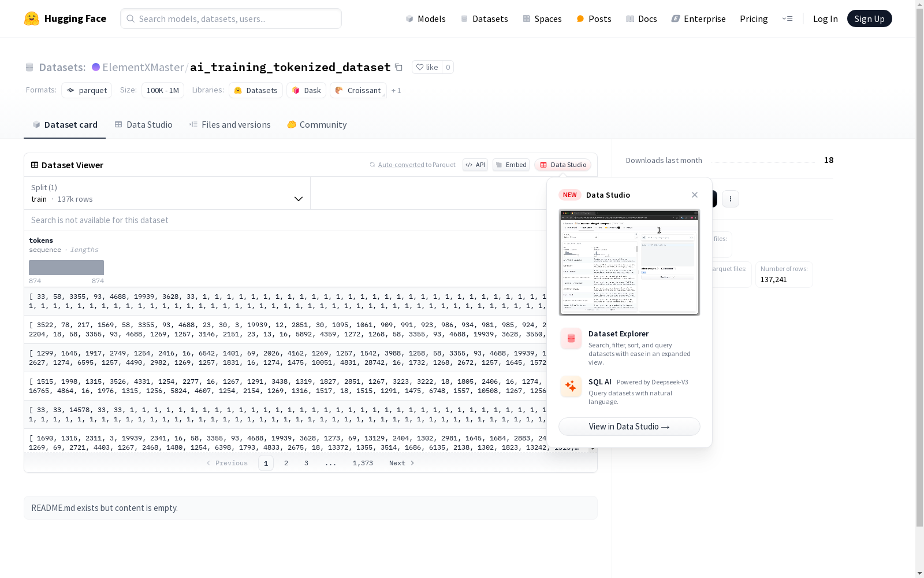This screenshot has width=924, height=578.
Task: Click the downloads last month count 18
Action: tap(829, 160)
